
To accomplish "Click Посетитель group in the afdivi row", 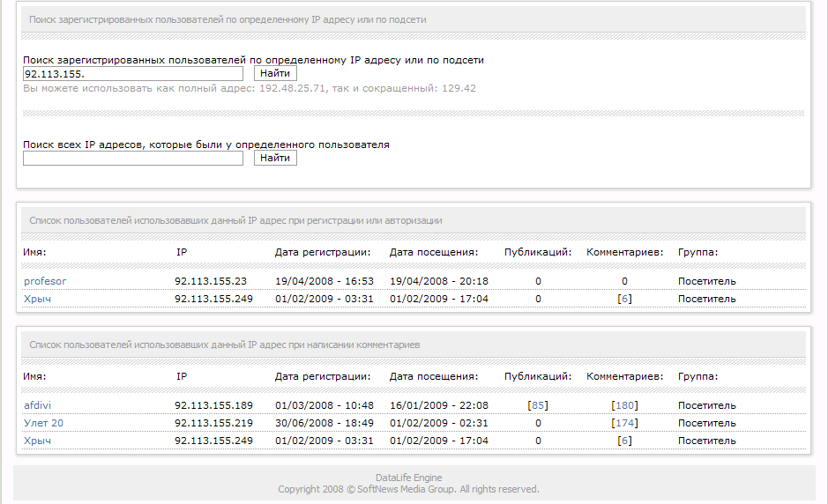I will (x=706, y=405).
